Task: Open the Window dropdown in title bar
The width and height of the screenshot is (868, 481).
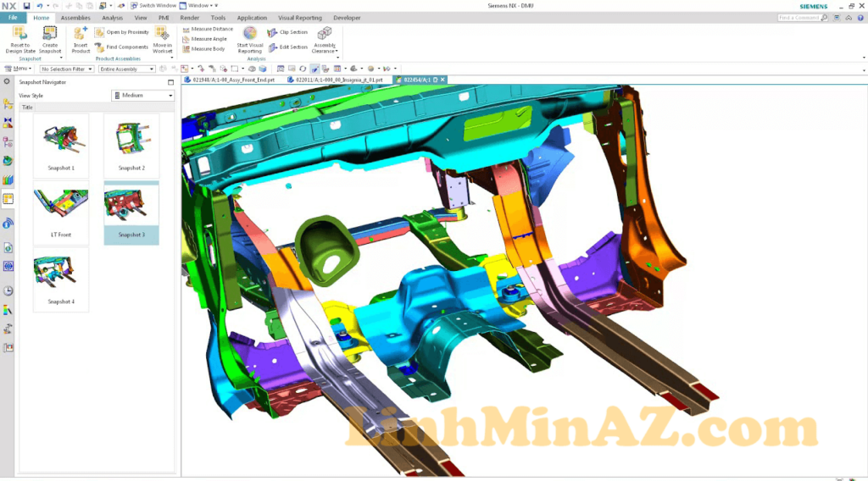Action: coord(198,6)
